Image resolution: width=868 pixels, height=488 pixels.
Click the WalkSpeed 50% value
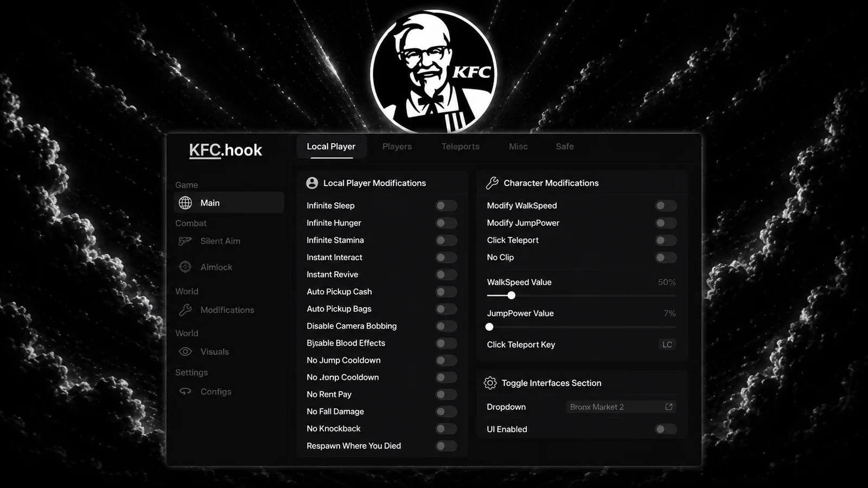(x=667, y=282)
